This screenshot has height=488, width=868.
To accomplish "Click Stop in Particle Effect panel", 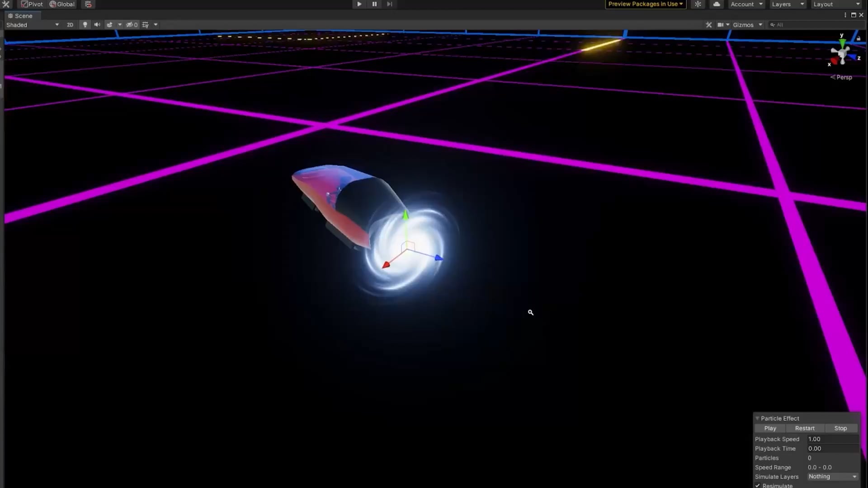I will coord(840,428).
